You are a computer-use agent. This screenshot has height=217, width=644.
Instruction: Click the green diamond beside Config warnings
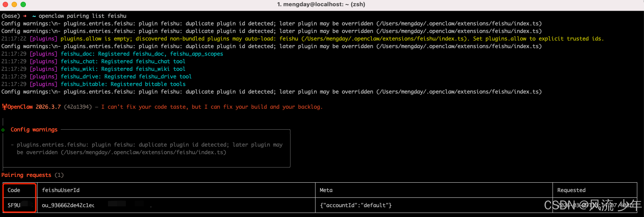(x=3, y=130)
